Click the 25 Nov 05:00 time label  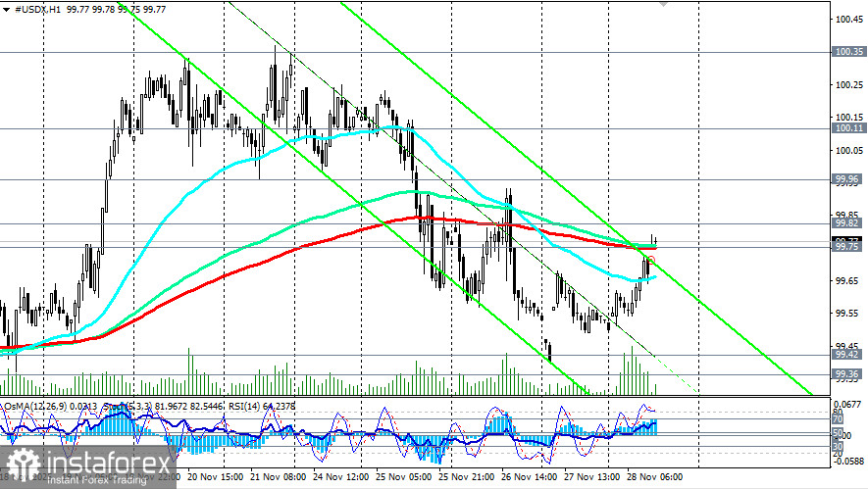coord(403,477)
